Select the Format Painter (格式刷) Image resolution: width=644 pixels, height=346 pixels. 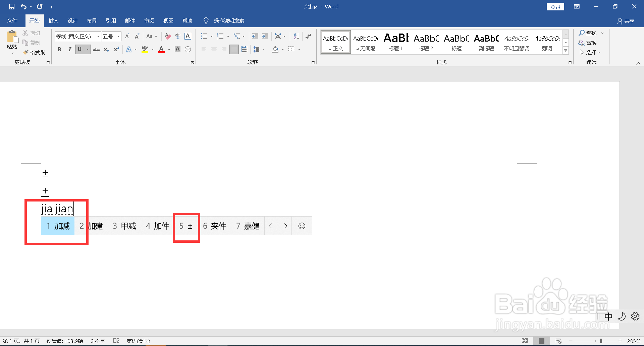(34, 52)
